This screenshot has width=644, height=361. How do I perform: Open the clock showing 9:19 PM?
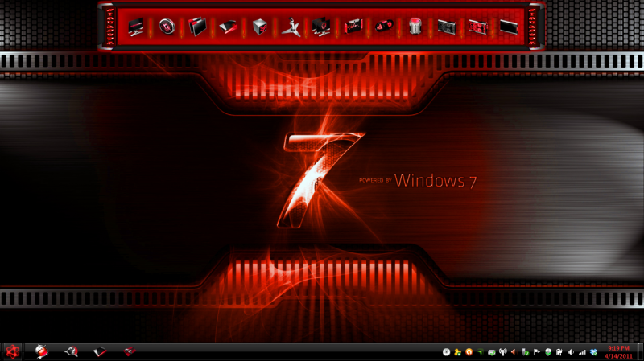coord(618,348)
